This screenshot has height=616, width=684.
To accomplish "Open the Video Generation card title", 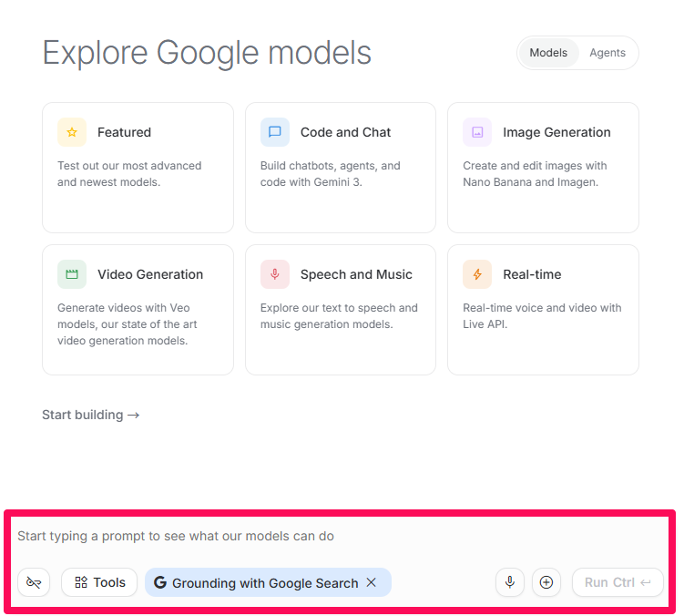I will [150, 274].
